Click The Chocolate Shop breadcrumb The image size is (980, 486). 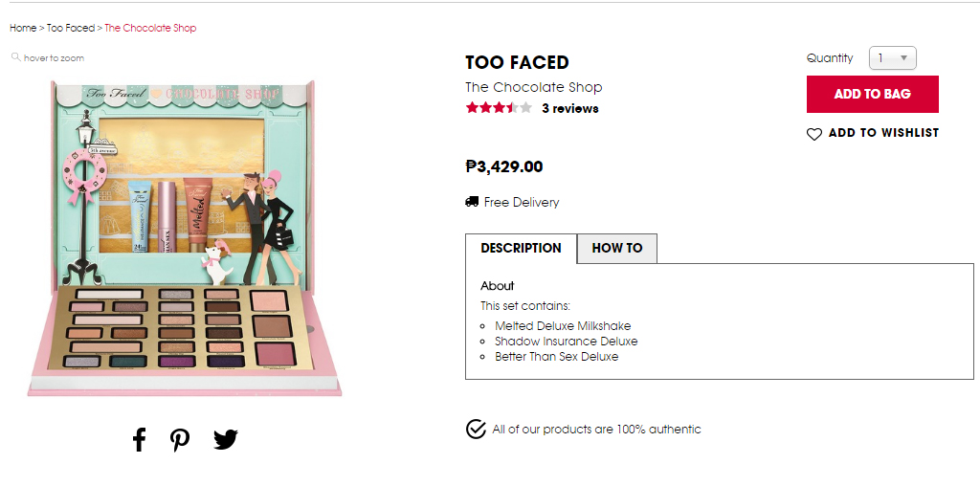point(150,28)
